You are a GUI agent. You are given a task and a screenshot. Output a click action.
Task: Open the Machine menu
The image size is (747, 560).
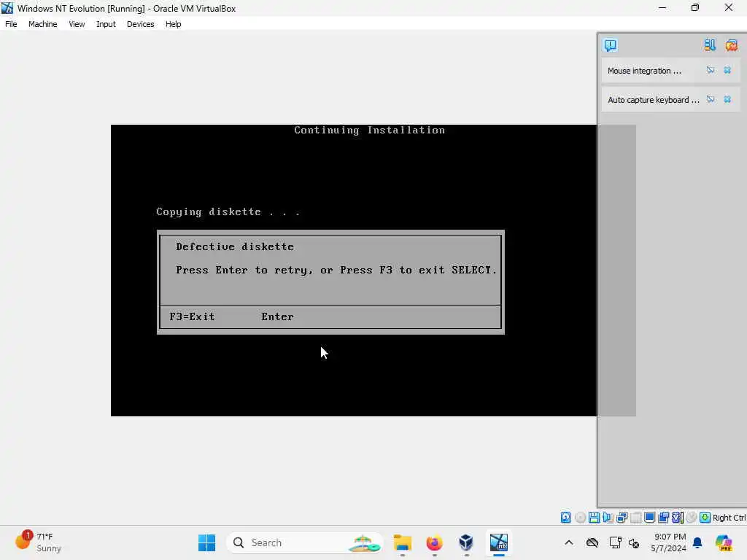click(42, 24)
